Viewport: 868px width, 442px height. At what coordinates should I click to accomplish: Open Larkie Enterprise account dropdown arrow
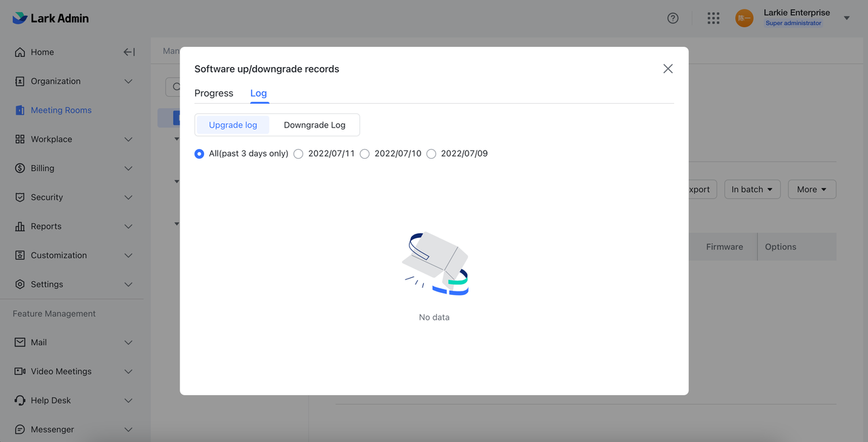pyautogui.click(x=846, y=18)
